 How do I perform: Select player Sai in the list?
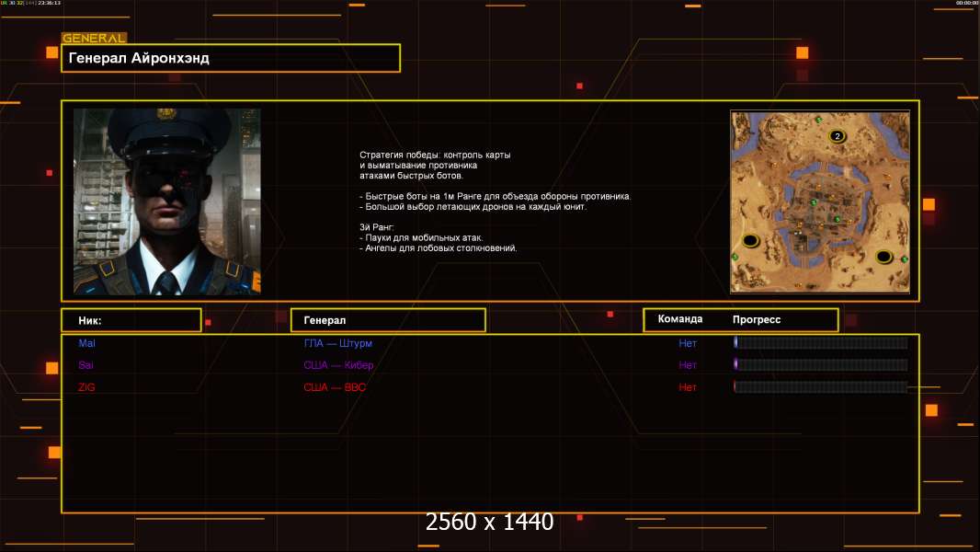(86, 365)
